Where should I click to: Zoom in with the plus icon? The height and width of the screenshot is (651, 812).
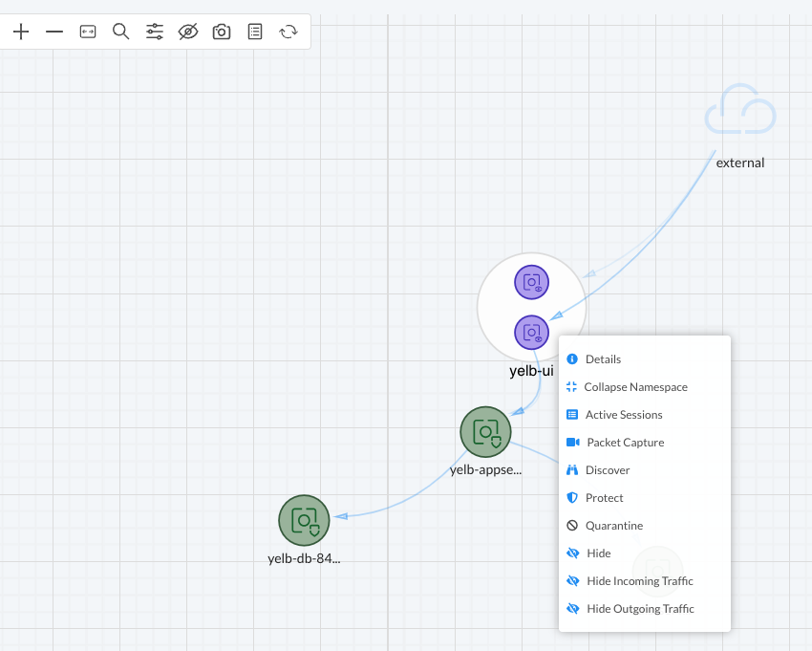(x=21, y=32)
